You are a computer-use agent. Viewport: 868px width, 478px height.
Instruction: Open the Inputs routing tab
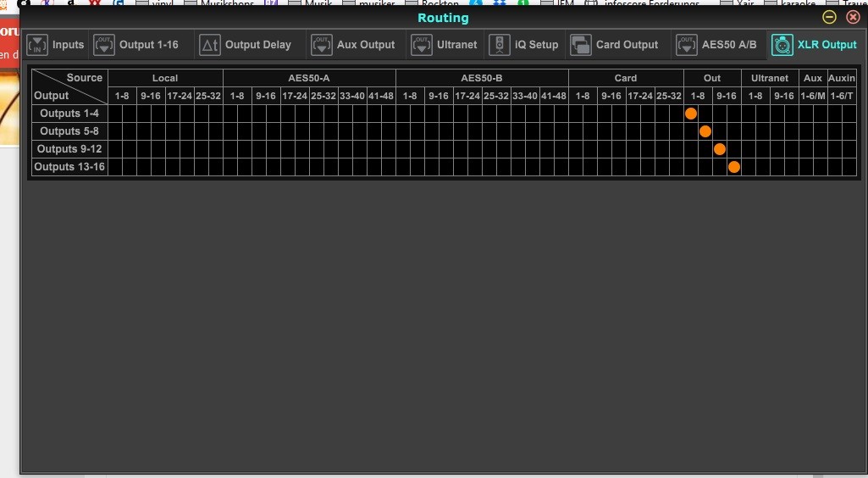tap(55, 45)
